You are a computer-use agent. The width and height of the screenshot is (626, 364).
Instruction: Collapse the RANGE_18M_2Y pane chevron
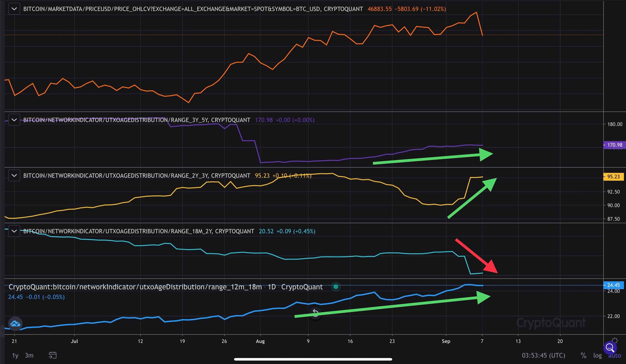14,231
